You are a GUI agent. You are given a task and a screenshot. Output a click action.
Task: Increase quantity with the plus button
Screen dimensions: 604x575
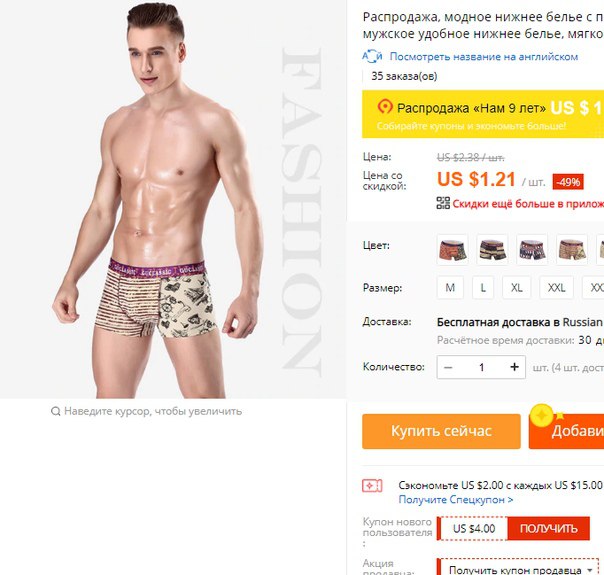tap(514, 367)
